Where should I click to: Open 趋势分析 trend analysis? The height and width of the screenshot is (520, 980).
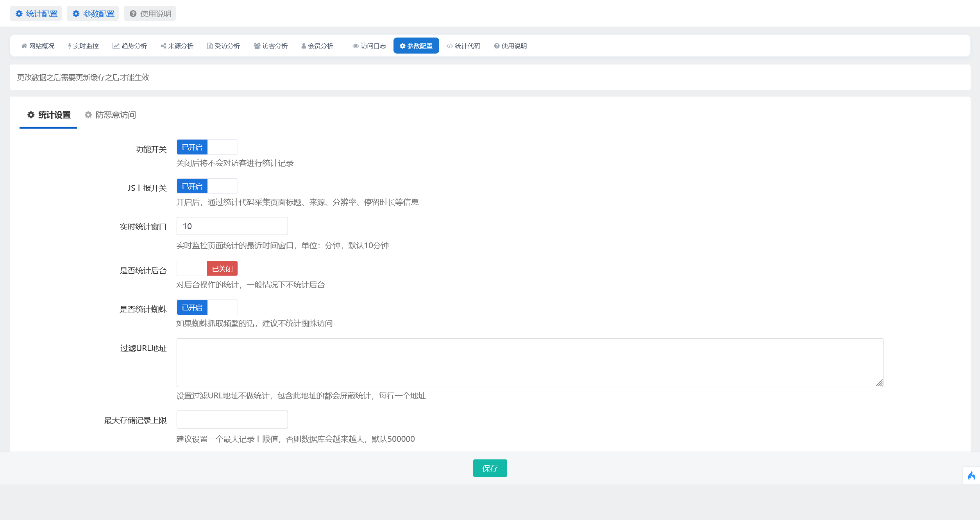[130, 46]
